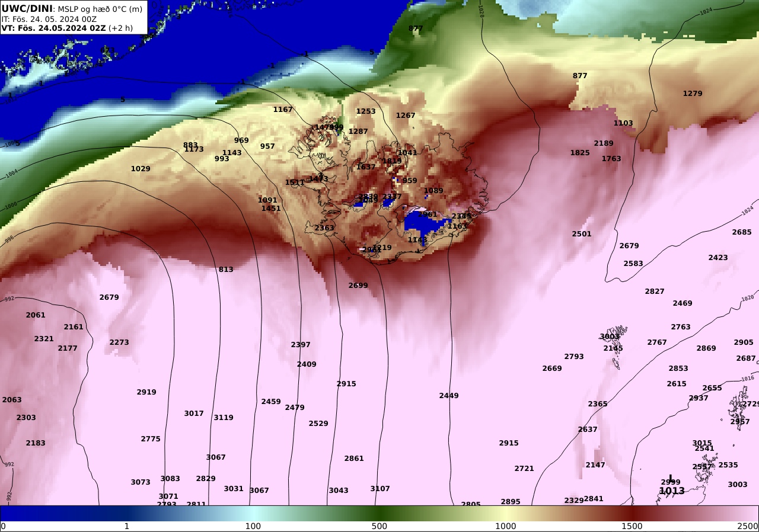Click the height value 2161
This screenshot has height=532, width=759.
[x=74, y=327]
